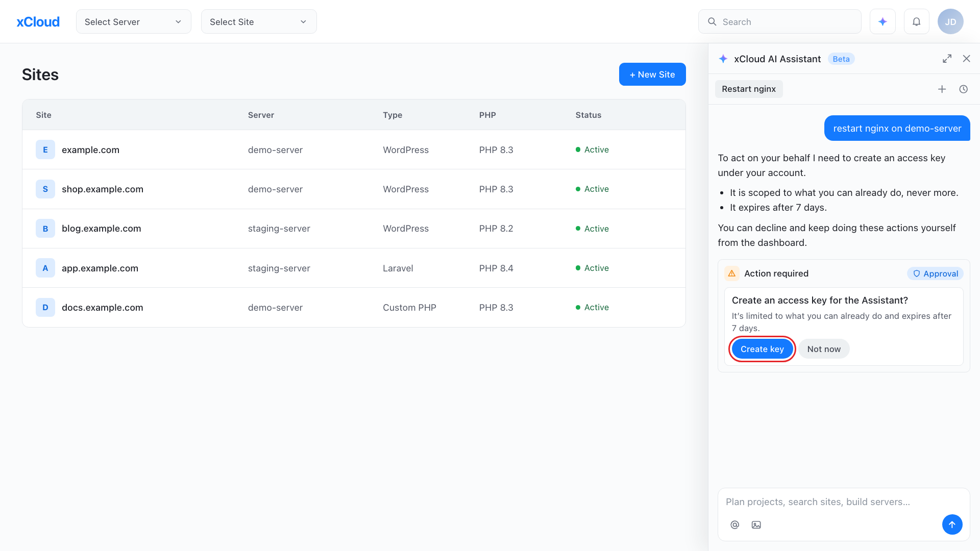
Task: Click the Site column header
Action: coord(43,115)
